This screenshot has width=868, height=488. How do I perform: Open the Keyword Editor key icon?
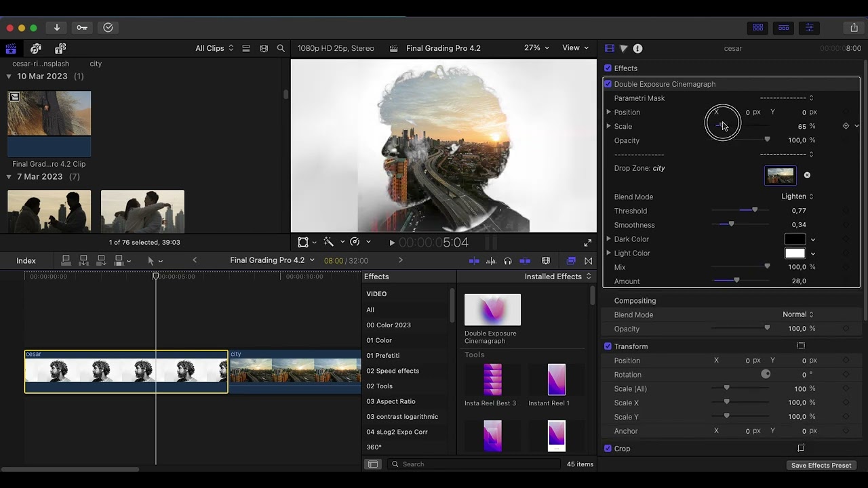(x=82, y=28)
